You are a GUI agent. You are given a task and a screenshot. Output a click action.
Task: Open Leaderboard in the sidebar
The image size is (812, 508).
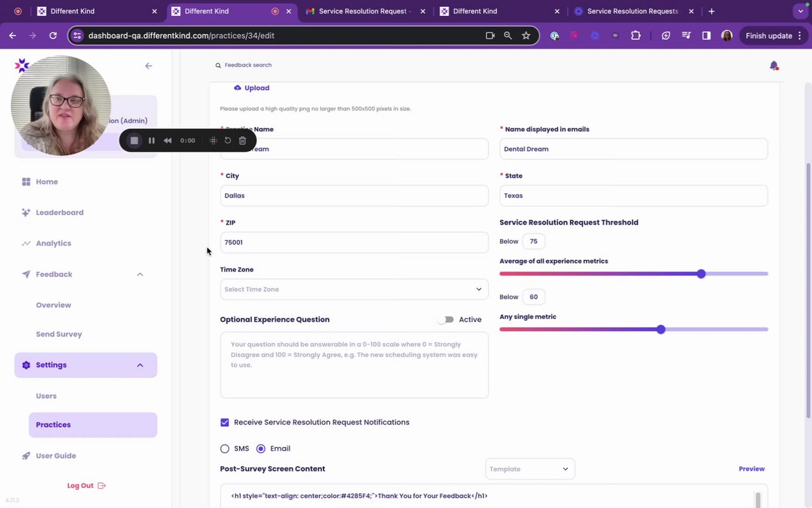[60, 213]
